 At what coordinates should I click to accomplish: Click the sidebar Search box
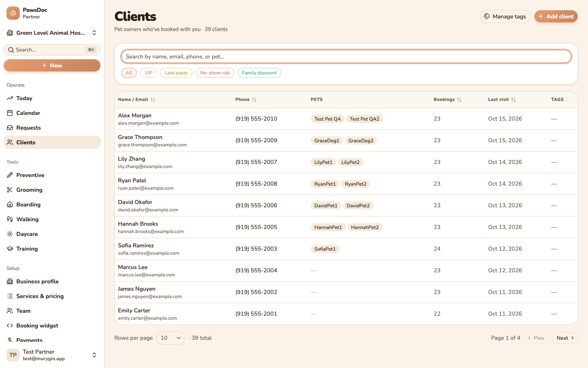[x=52, y=50]
